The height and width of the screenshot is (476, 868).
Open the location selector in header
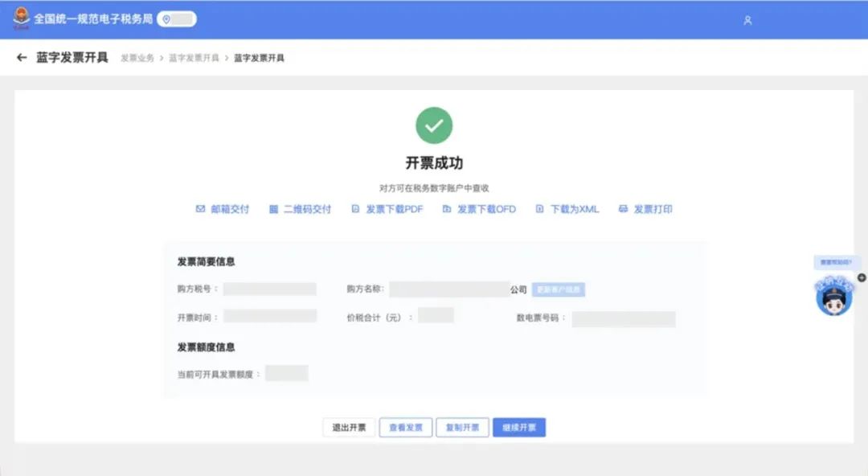(x=176, y=19)
